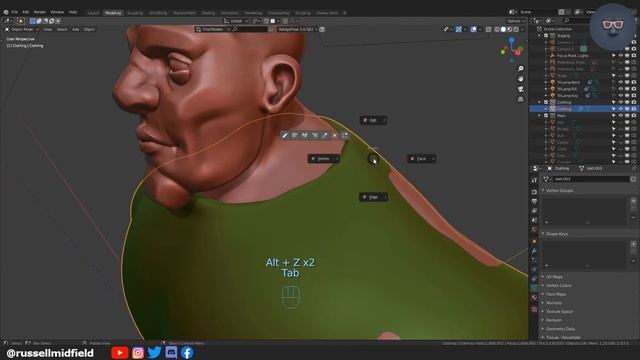
Task: Collapse the Shape Keys panel
Action: [x=555, y=234]
